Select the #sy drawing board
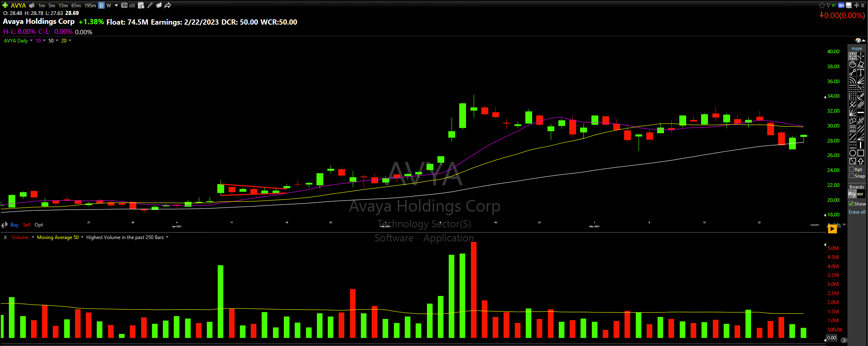Image resolution: width=868 pixels, height=346 pixels. pos(852,194)
